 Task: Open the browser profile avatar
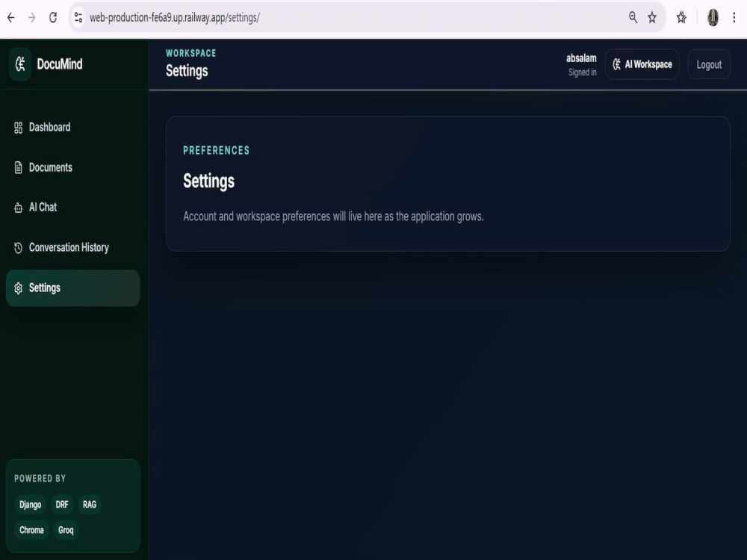[713, 18]
